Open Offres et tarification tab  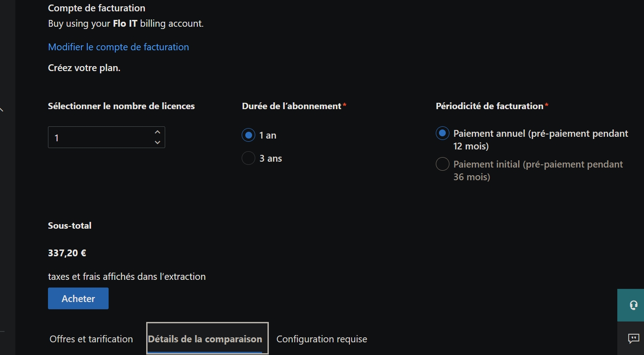point(91,339)
